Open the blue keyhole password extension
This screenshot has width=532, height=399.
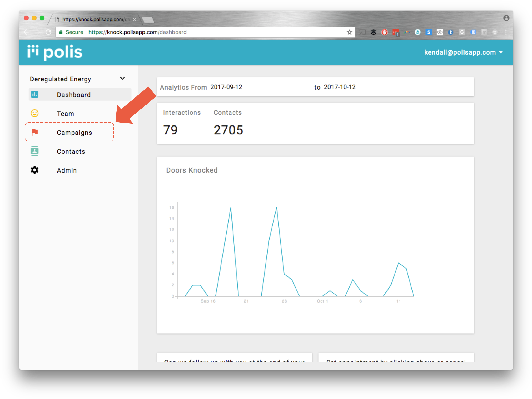pyautogui.click(x=451, y=32)
